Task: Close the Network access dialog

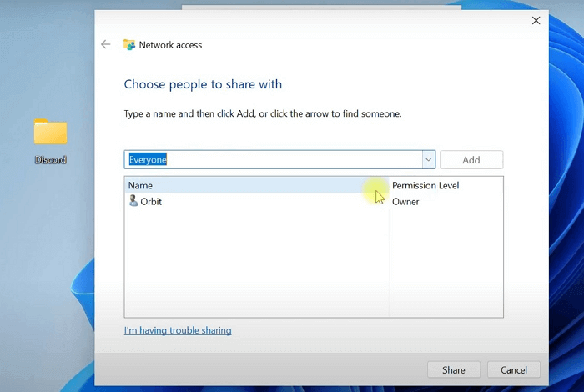Action: 536,21
